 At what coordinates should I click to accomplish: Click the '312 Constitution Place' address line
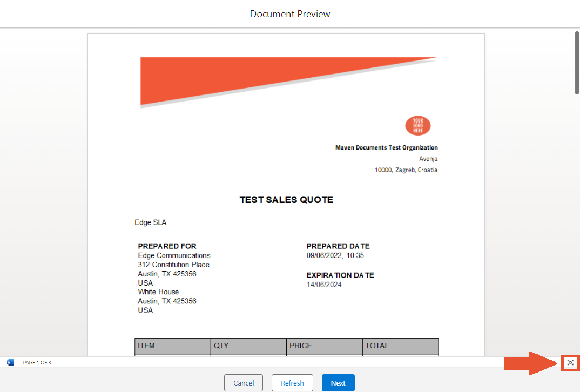pos(174,265)
